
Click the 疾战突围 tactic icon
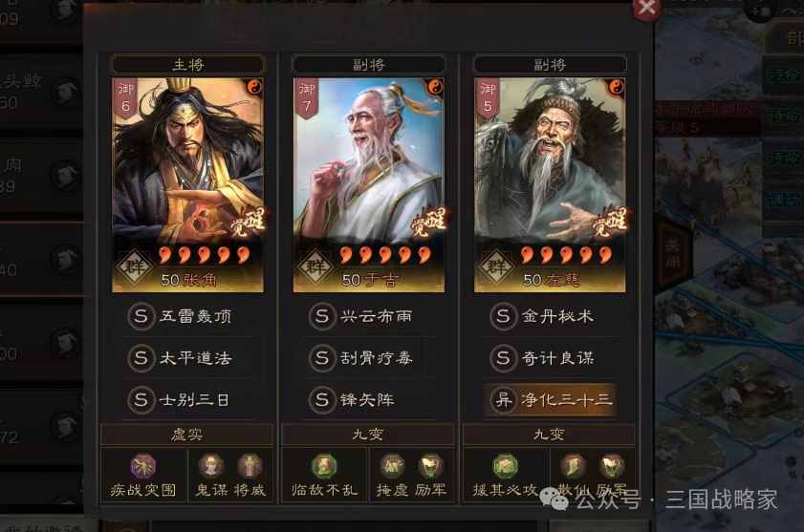tap(143, 466)
